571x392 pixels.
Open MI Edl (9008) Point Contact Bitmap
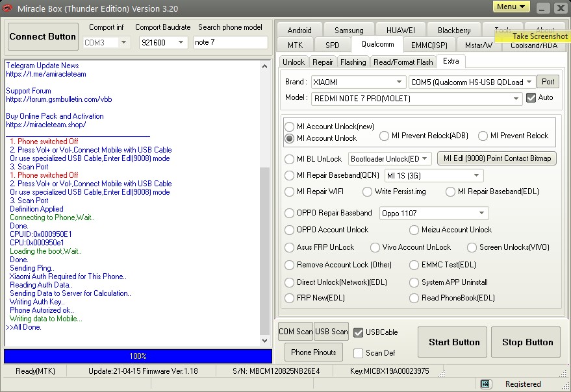tap(497, 158)
